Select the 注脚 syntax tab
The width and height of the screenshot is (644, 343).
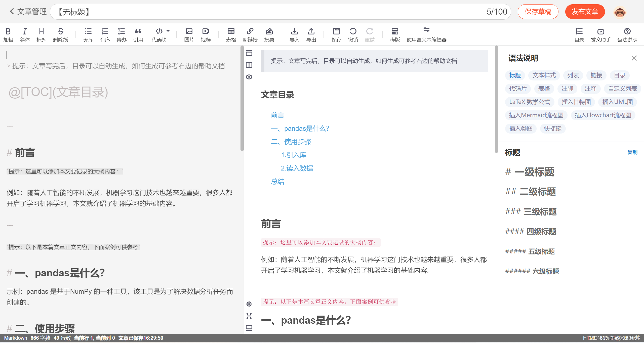[567, 89]
